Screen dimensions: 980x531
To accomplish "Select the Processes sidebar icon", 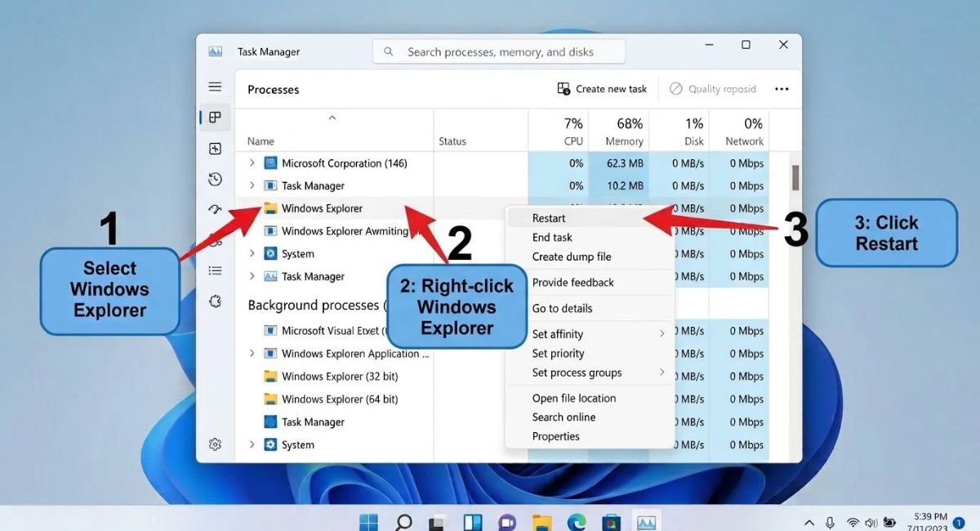I will pos(215,118).
